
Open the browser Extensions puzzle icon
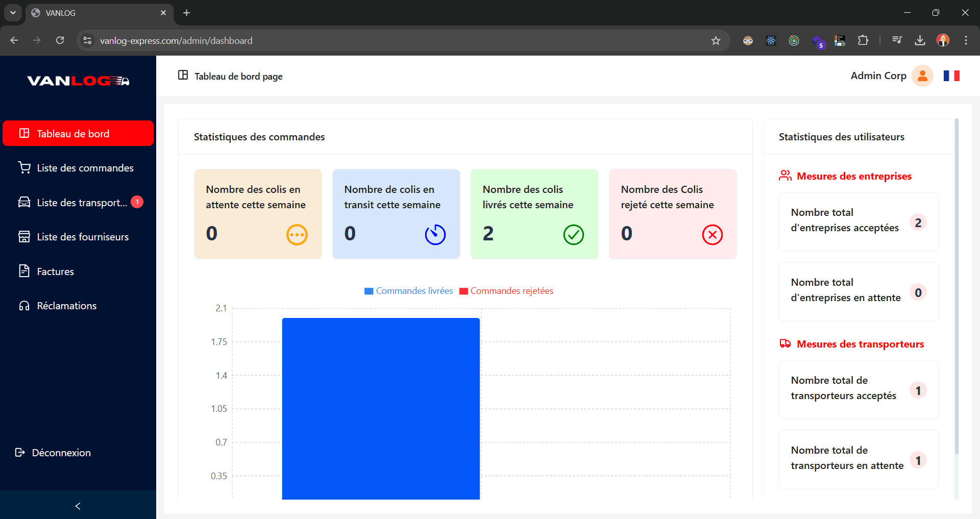(x=863, y=40)
